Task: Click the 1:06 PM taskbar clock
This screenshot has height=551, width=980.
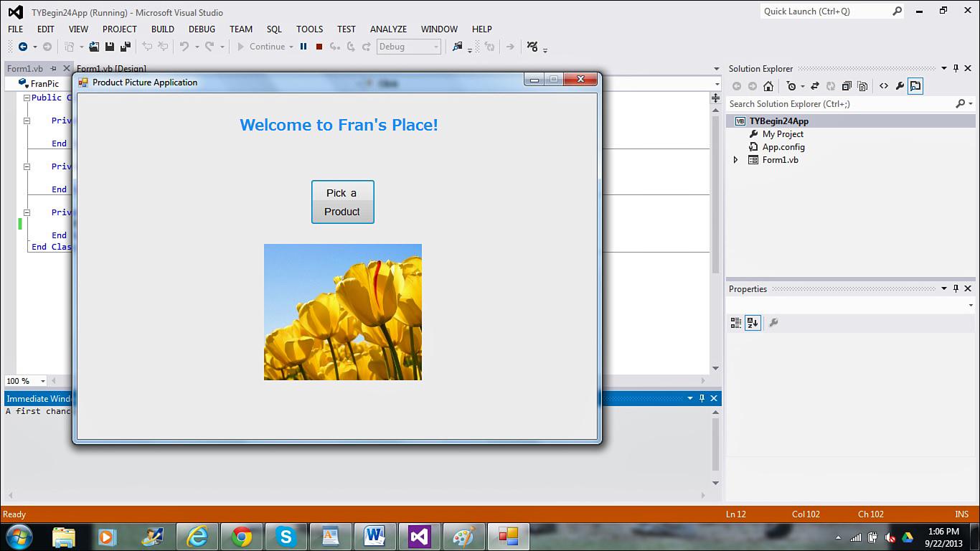Action: [943, 532]
